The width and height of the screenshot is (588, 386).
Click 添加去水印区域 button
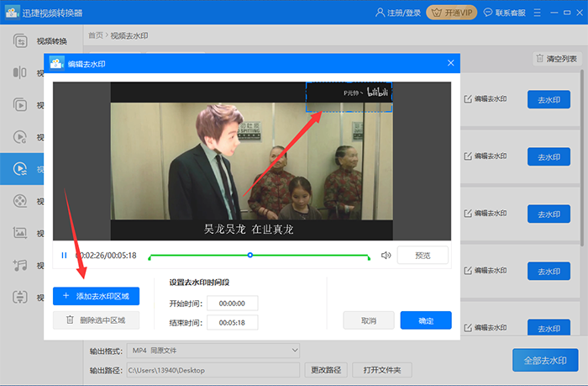pyautogui.click(x=96, y=296)
